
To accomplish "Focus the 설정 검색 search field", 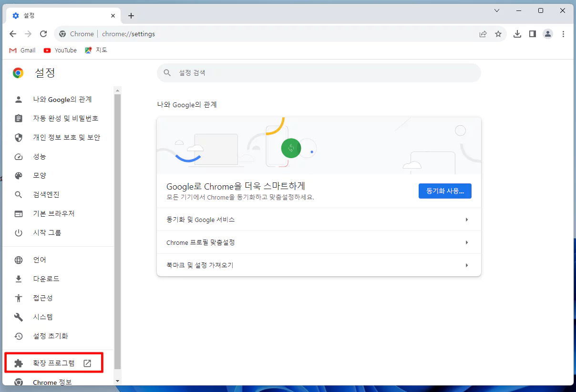I will pos(319,73).
